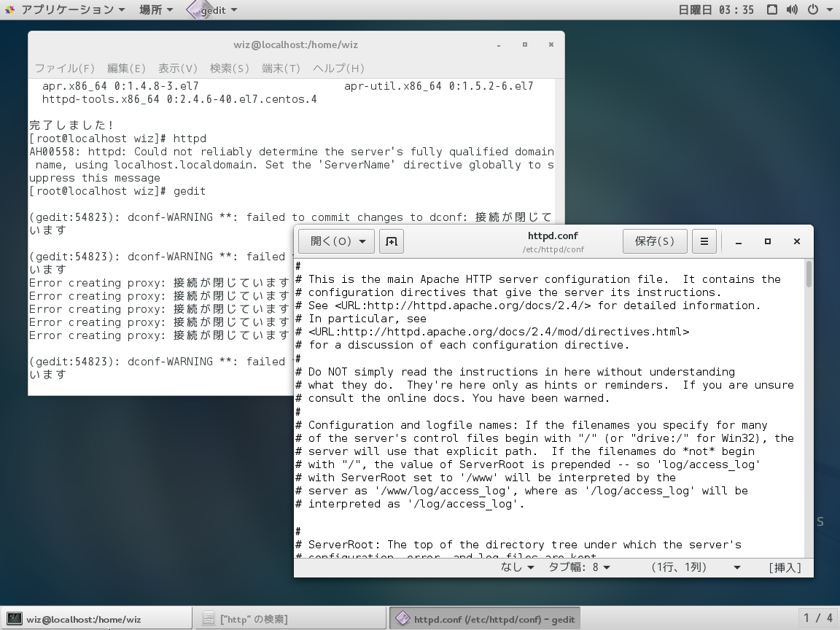Open the 編集(E) menu in the terminal
The width and height of the screenshot is (840, 630).
click(x=126, y=68)
